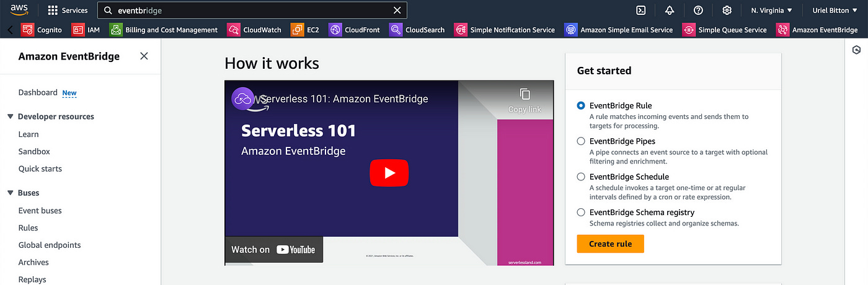Open the help question mark icon
The image size is (868, 285).
click(x=699, y=11)
